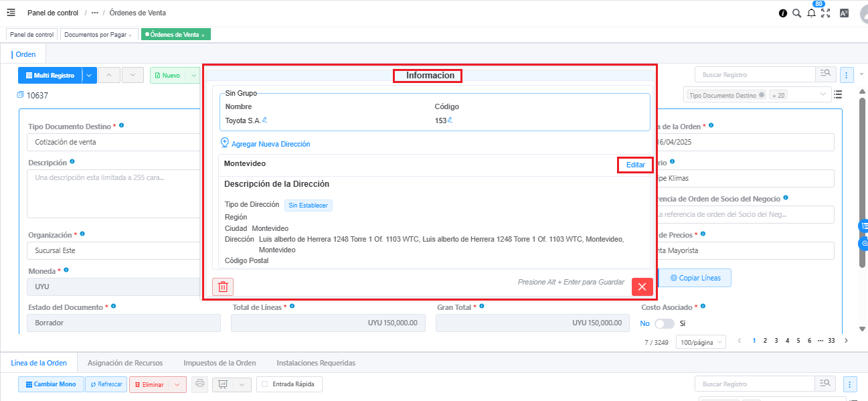Open the Eliminar dropdown arrow
Viewport: 868px width, 401px height.
(177, 384)
